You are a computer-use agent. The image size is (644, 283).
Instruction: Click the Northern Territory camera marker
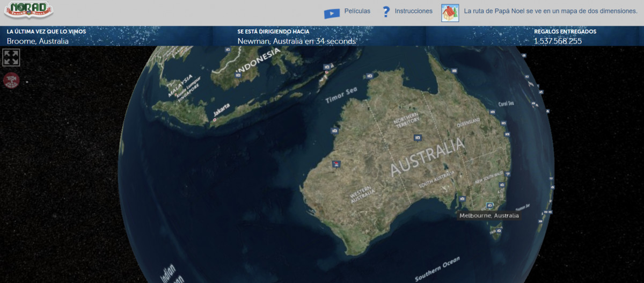[418, 138]
